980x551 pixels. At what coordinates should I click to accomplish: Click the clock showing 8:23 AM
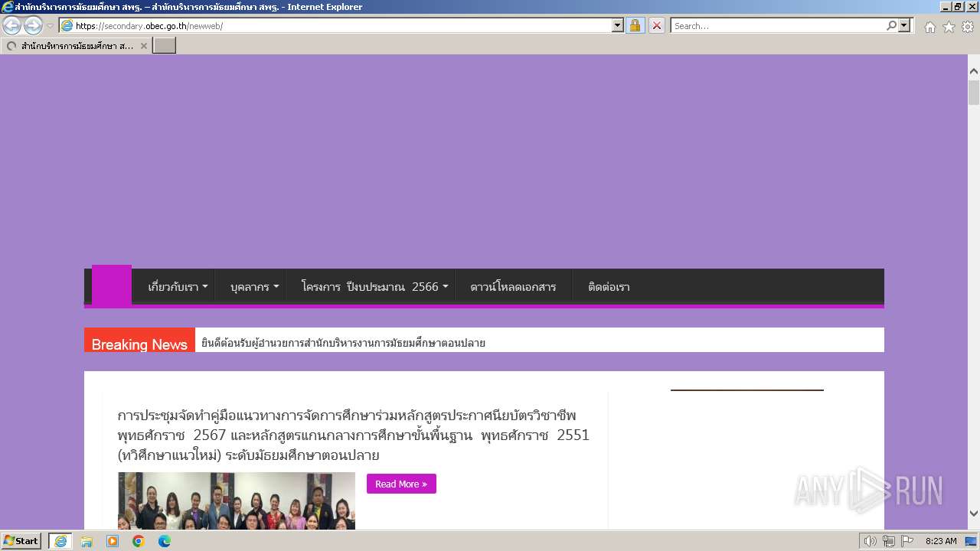coord(941,541)
